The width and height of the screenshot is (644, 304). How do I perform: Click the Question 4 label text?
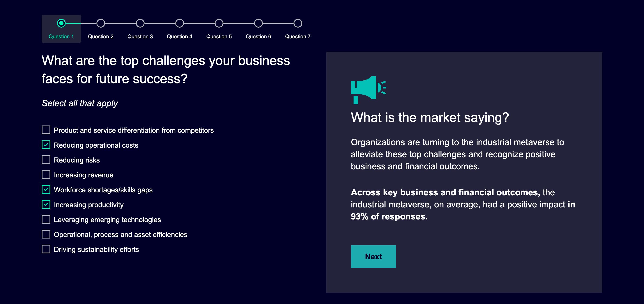pyautogui.click(x=179, y=37)
